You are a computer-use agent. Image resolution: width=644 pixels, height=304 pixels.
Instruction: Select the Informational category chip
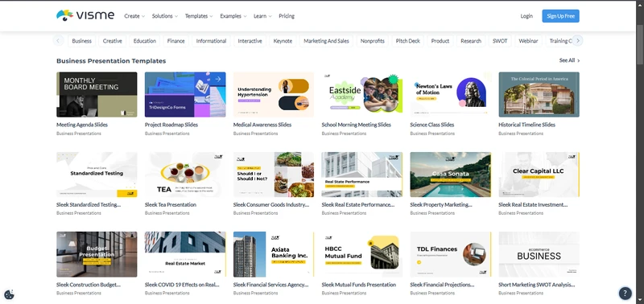tap(211, 41)
